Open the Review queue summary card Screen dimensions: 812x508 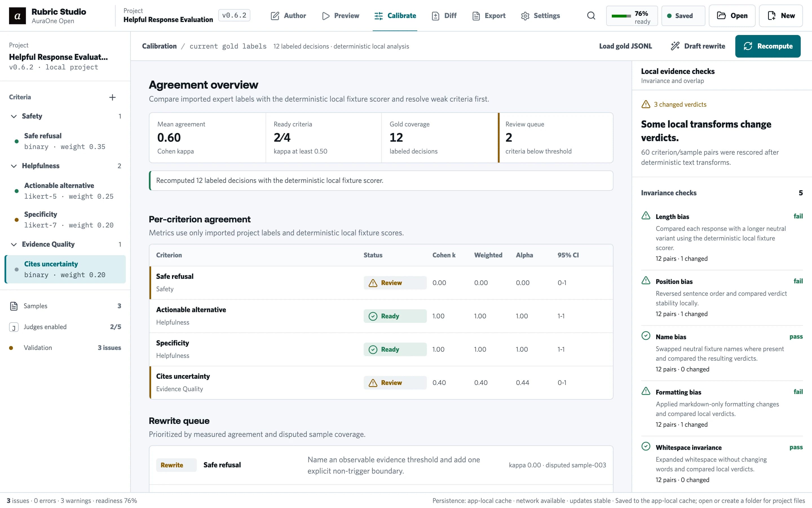pos(556,138)
